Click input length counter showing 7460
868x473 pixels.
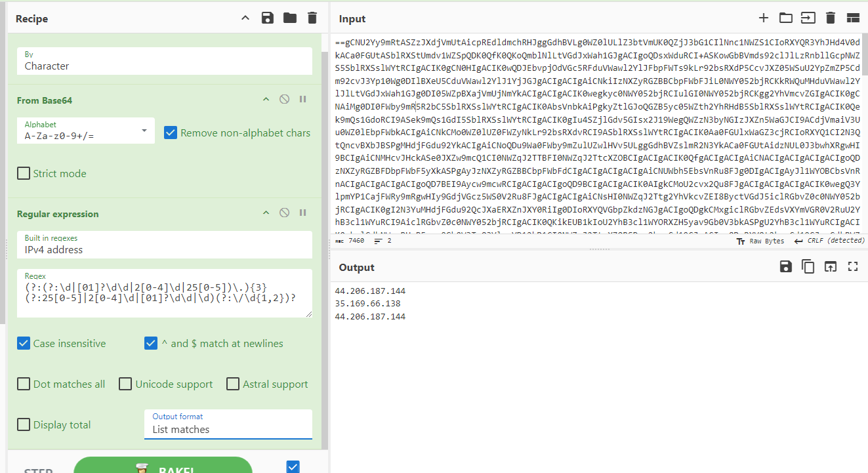[350, 241]
